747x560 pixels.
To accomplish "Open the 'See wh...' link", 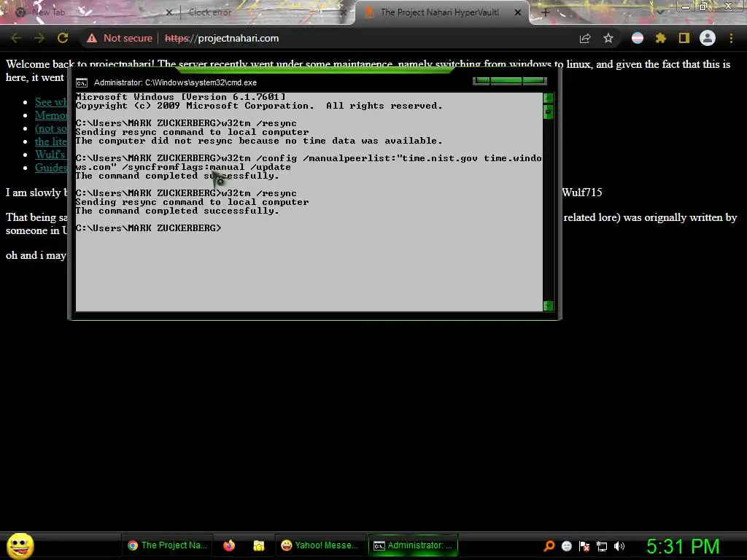I will tap(51, 102).
